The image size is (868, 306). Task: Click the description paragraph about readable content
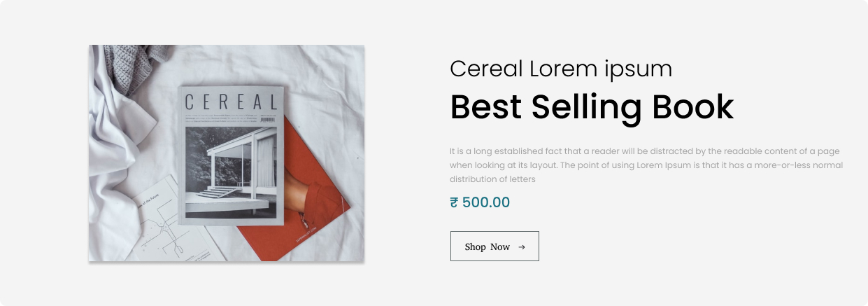tap(646, 165)
